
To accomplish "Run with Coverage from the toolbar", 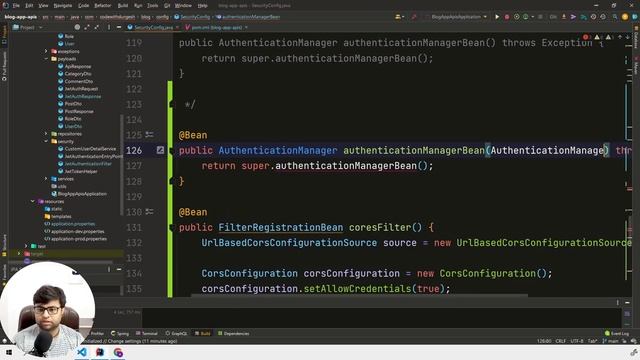I will tap(516, 17).
